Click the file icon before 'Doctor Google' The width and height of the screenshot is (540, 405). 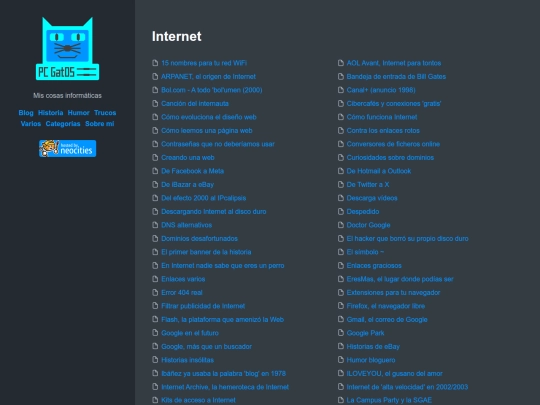pyautogui.click(x=341, y=225)
